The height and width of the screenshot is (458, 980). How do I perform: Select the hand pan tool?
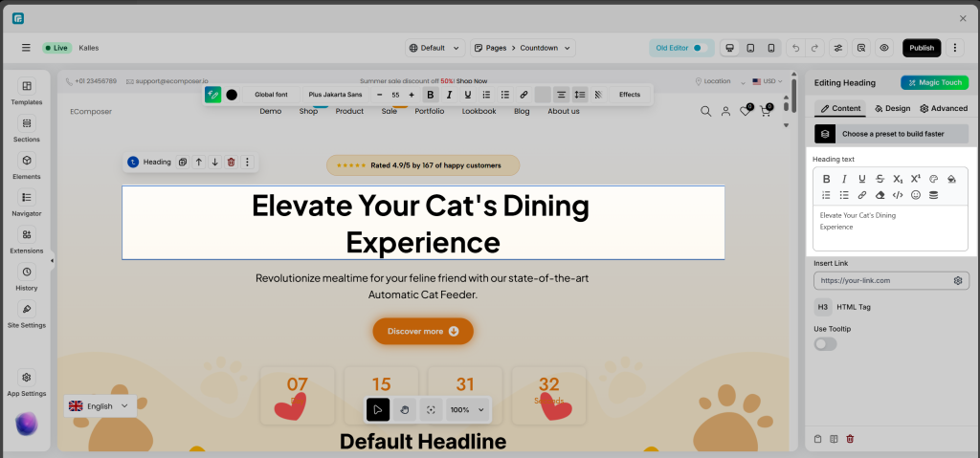[405, 409]
